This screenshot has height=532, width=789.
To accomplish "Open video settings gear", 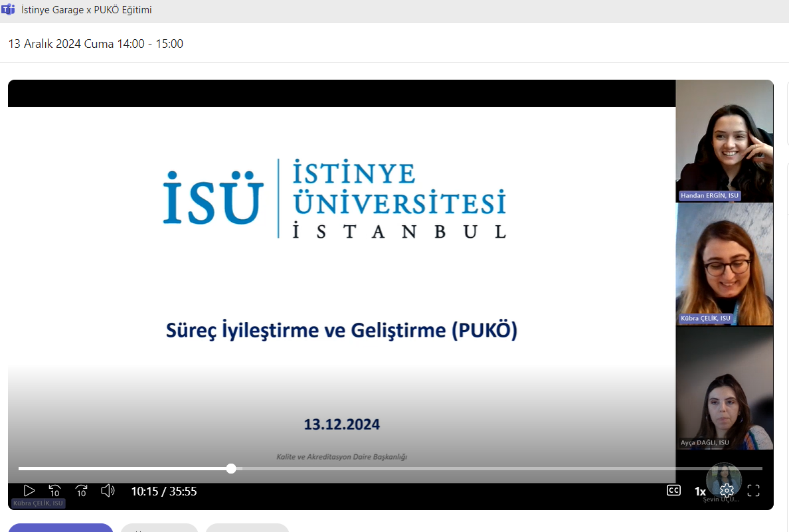I will [727, 491].
